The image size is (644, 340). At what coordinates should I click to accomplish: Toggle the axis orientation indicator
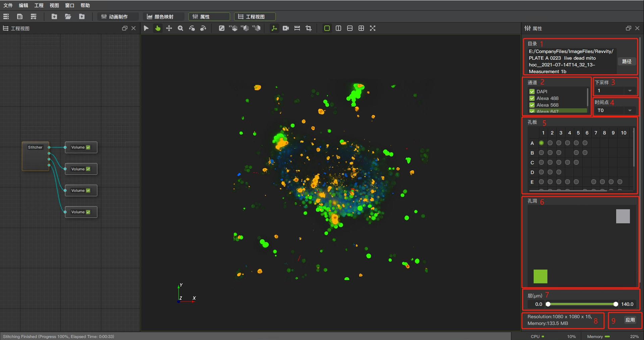(x=274, y=28)
